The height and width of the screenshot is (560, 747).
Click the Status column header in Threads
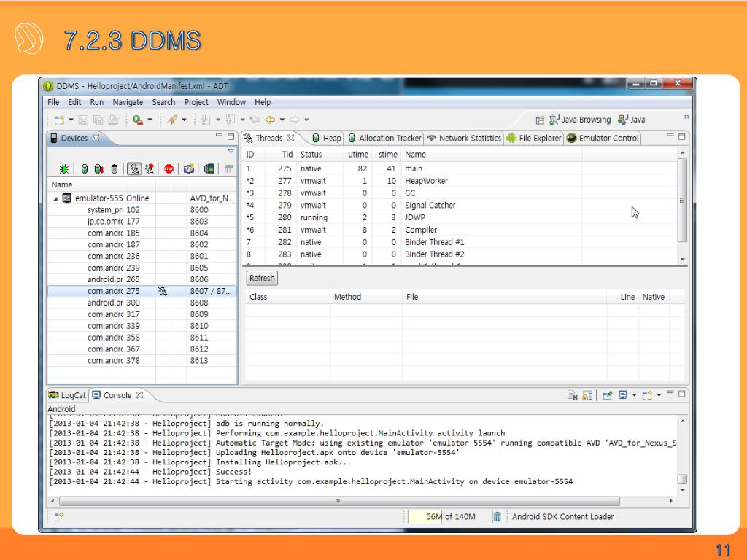(x=311, y=155)
